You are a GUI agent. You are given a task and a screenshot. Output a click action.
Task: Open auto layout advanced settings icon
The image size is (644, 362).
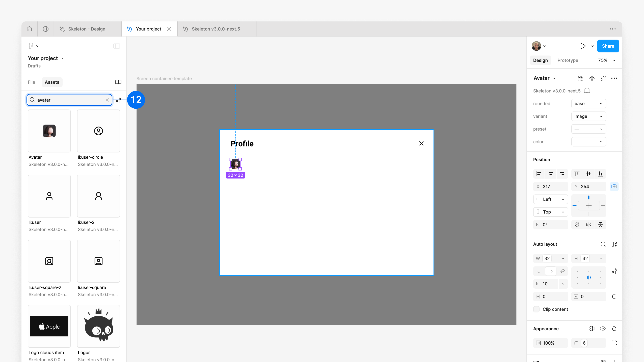pos(614,271)
